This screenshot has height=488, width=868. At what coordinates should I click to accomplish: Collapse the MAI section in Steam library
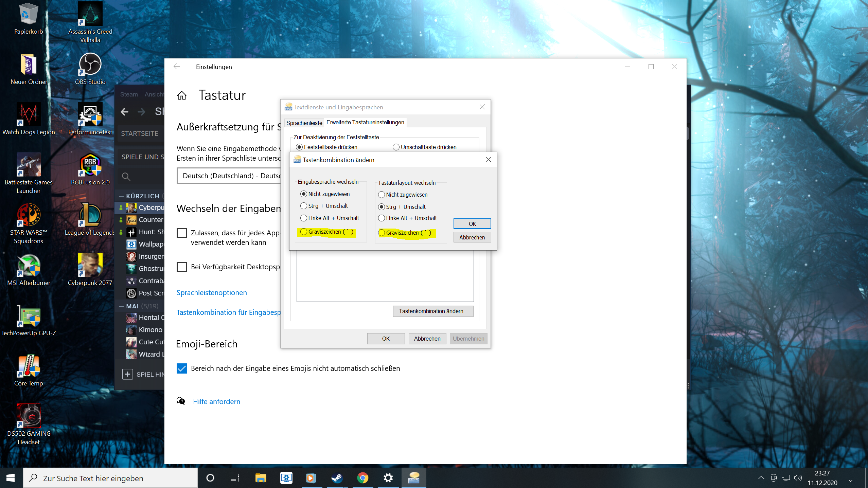tap(121, 306)
